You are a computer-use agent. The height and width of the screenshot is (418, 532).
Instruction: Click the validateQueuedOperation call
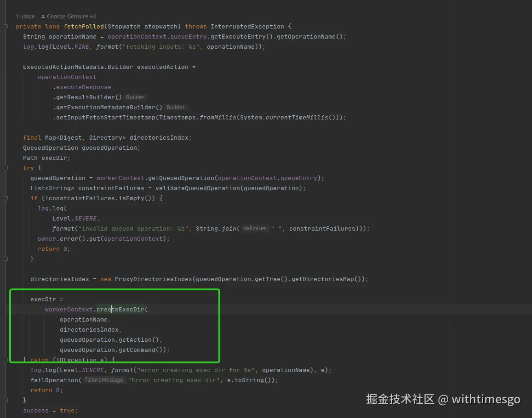pyautogui.click(x=197, y=188)
